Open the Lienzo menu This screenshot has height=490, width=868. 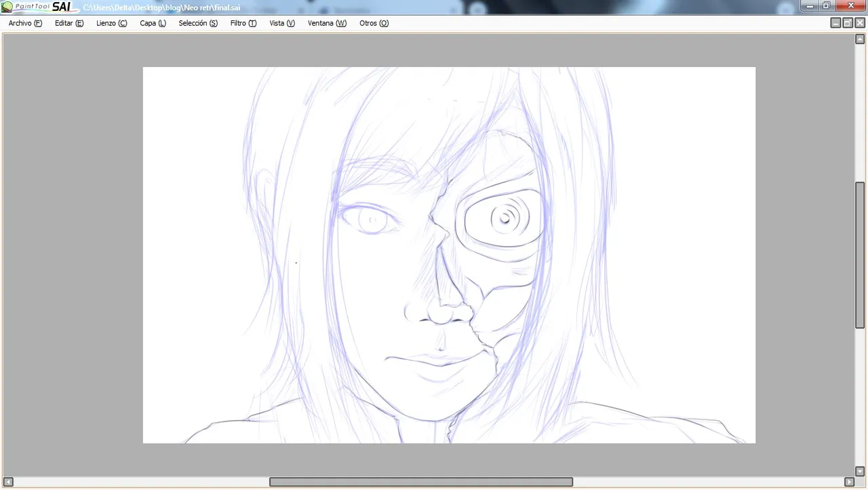click(111, 23)
